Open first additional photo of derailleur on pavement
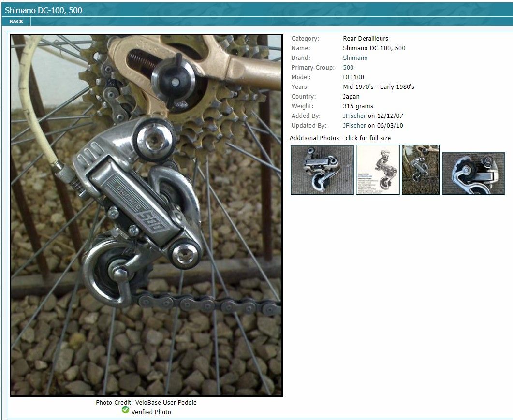The height and width of the screenshot is (420, 513). coord(322,170)
